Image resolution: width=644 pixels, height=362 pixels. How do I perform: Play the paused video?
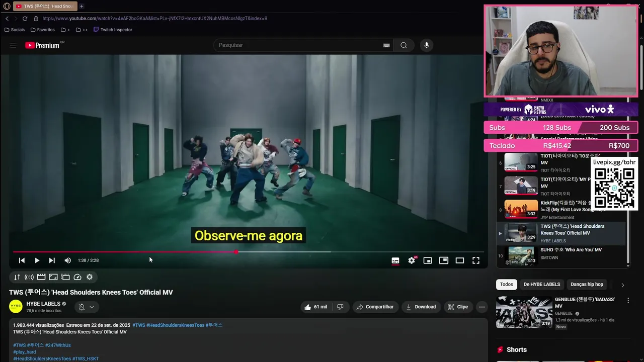click(x=37, y=260)
